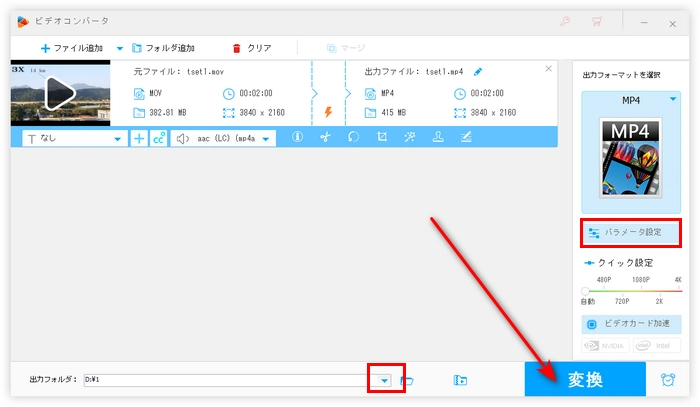
Task: Click the shopping cart purchase icon
Action: [x=596, y=21]
